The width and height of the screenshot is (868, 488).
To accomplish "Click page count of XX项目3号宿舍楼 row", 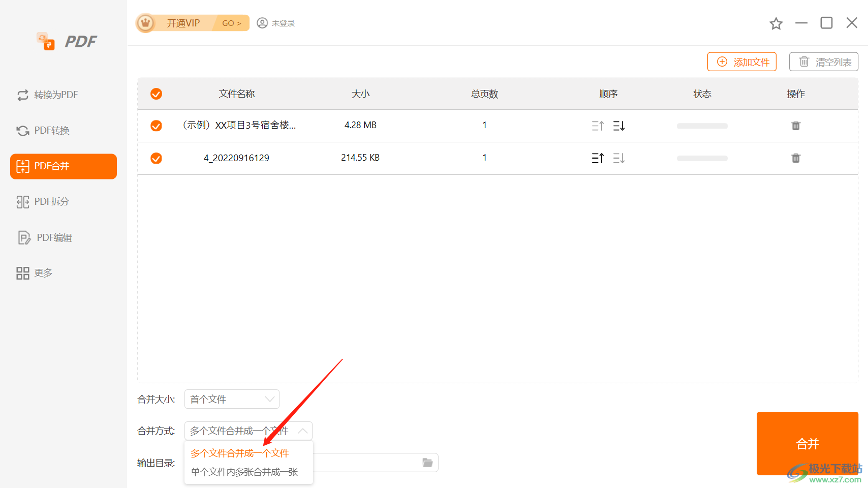I will click(x=484, y=125).
